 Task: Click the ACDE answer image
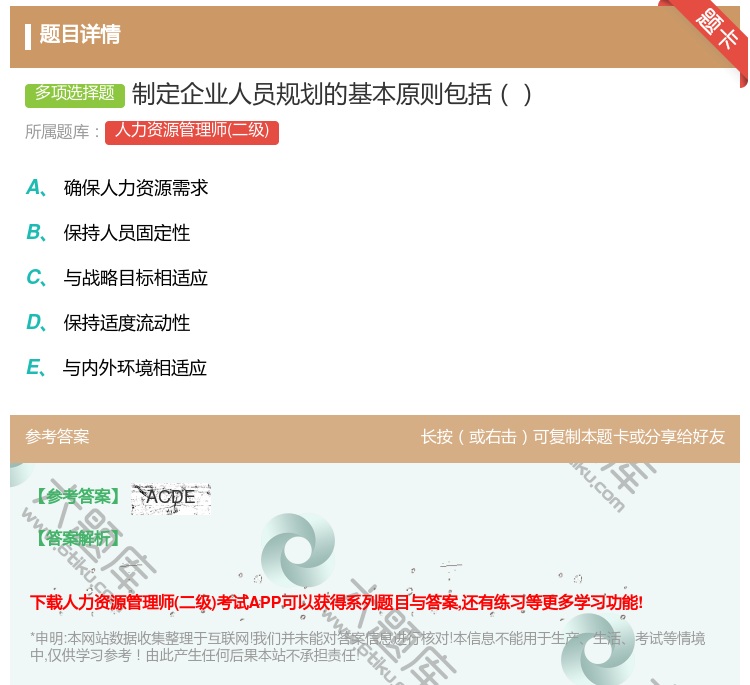[x=171, y=498]
